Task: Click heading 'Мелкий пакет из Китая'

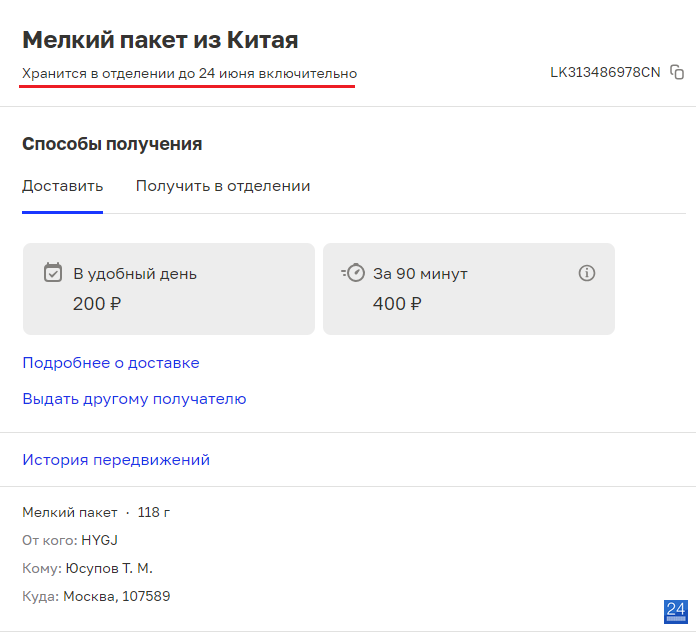Action: click(x=160, y=40)
